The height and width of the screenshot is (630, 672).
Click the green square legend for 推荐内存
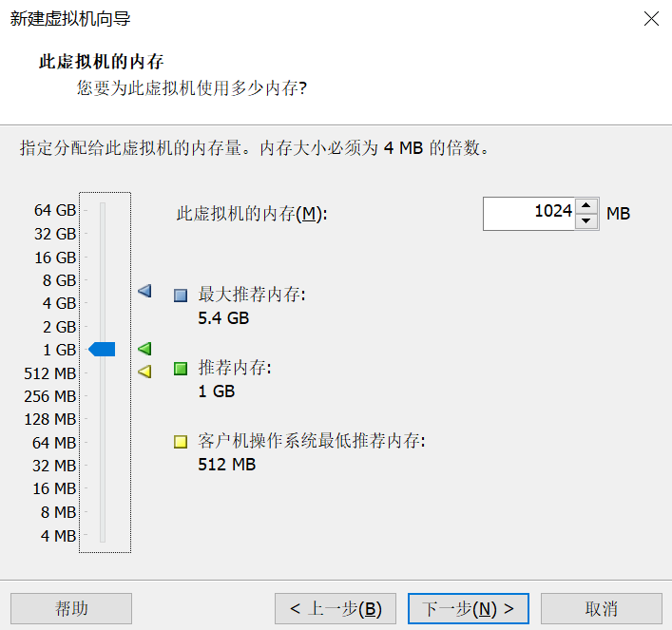tap(181, 369)
